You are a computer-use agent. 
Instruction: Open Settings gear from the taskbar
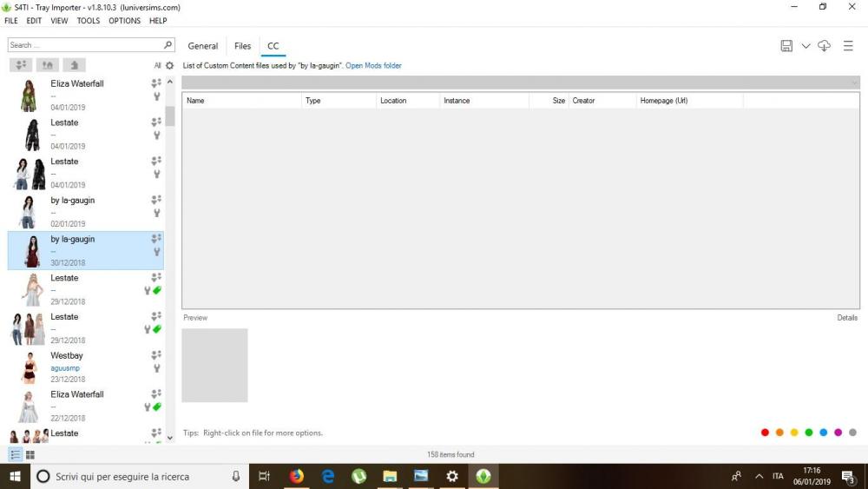pyautogui.click(x=452, y=476)
